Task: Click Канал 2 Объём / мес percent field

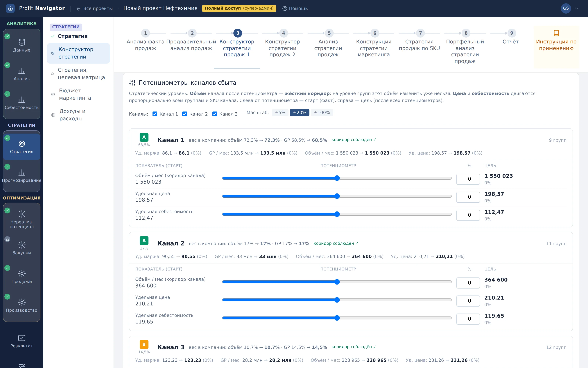Action: (468, 283)
